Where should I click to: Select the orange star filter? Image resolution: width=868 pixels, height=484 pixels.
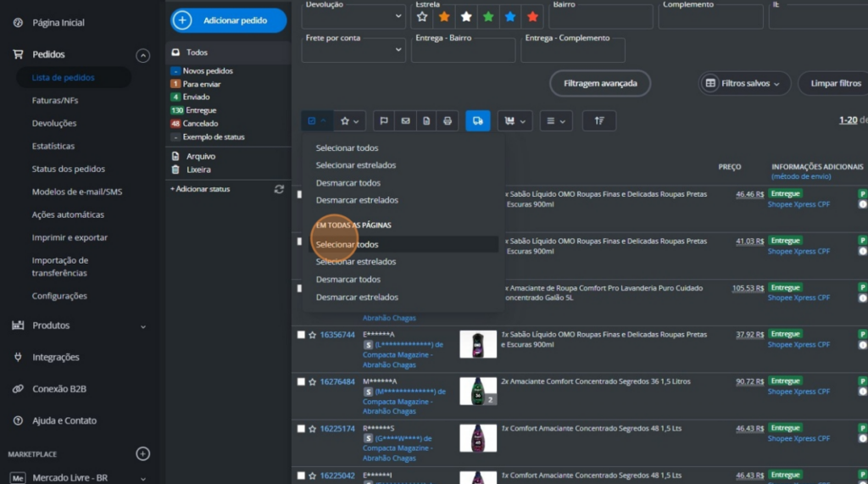tap(444, 17)
